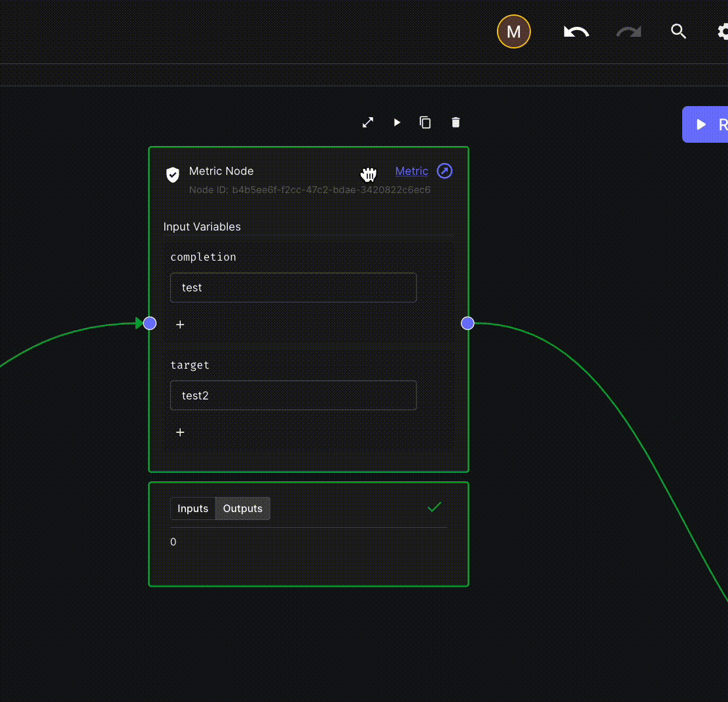
Task: Click the completion input field
Action: click(x=293, y=287)
